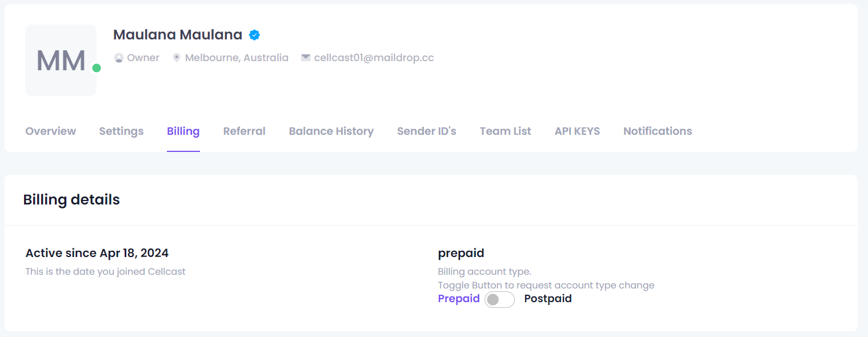868x337 pixels.
Task: Switch to the Settings tab
Action: click(x=121, y=131)
